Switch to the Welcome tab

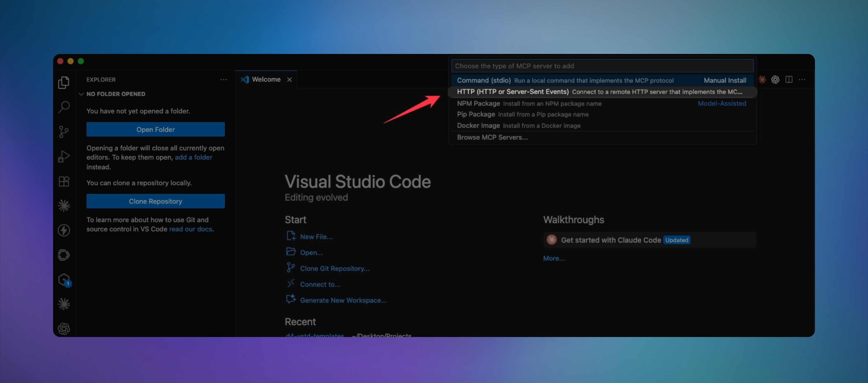[x=266, y=80]
